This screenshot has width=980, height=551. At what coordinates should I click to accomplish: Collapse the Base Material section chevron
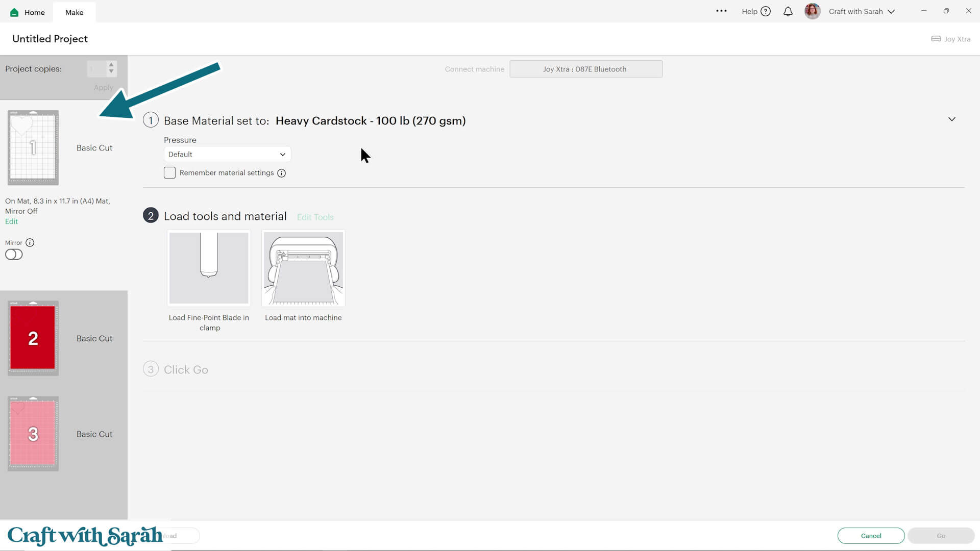pos(951,119)
